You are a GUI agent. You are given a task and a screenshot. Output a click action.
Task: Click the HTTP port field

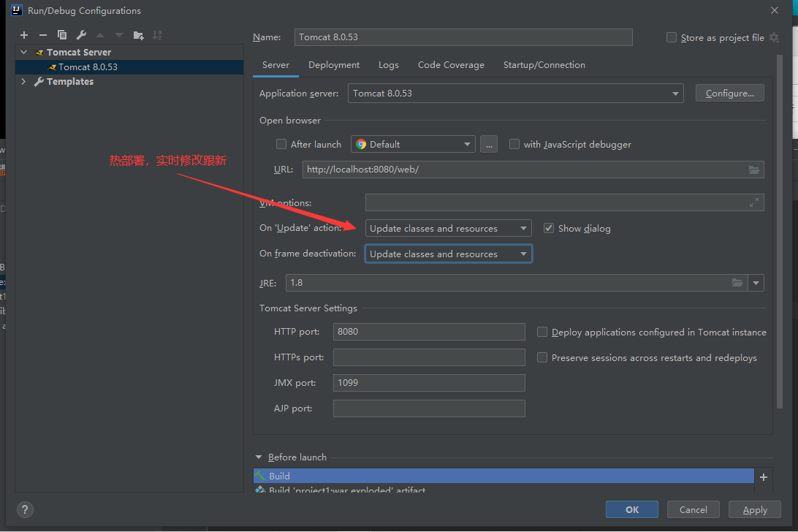(x=429, y=332)
